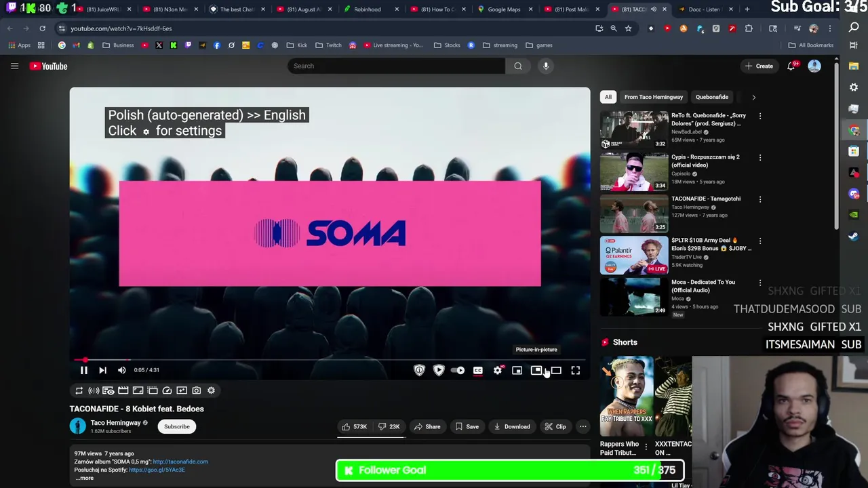
Task: Search with voice microphone icon
Action: tap(546, 66)
